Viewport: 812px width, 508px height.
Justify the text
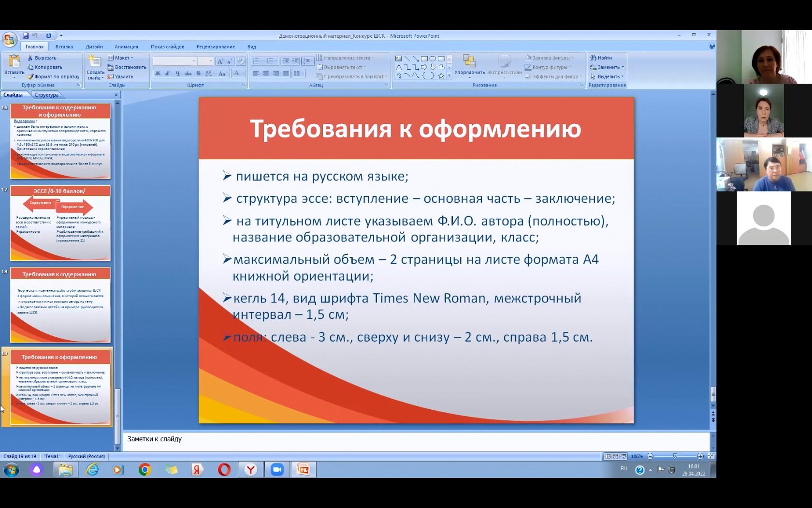(286, 74)
